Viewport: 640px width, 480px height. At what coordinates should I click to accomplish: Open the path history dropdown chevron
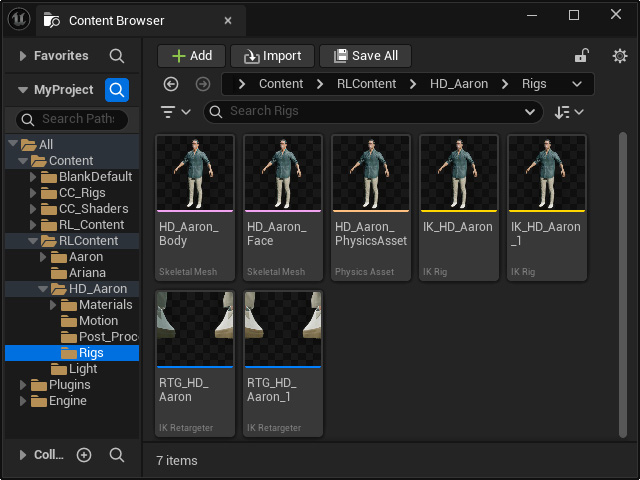pos(577,84)
